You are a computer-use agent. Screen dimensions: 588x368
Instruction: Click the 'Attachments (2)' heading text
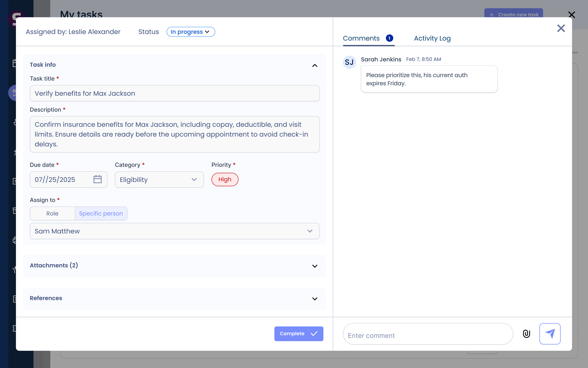tap(54, 265)
